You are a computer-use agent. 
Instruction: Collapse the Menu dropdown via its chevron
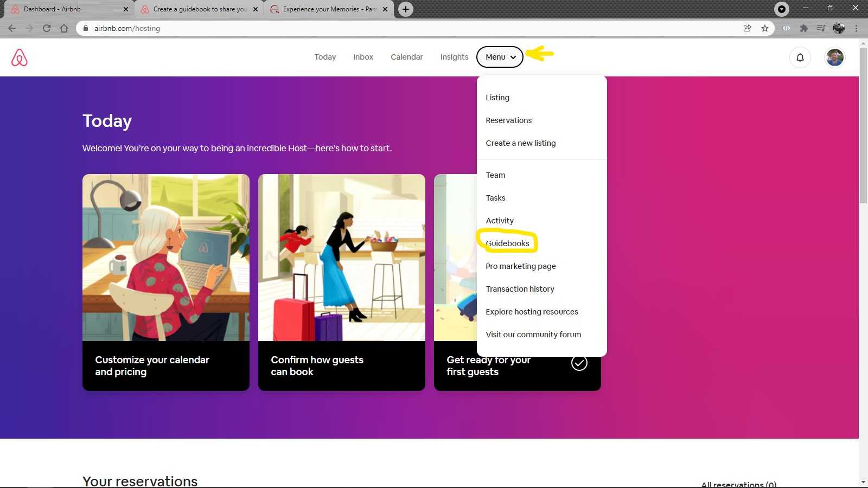[513, 57]
